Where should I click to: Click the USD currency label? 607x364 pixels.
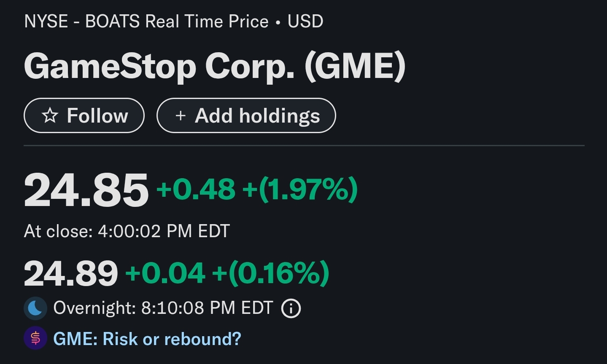[305, 21]
